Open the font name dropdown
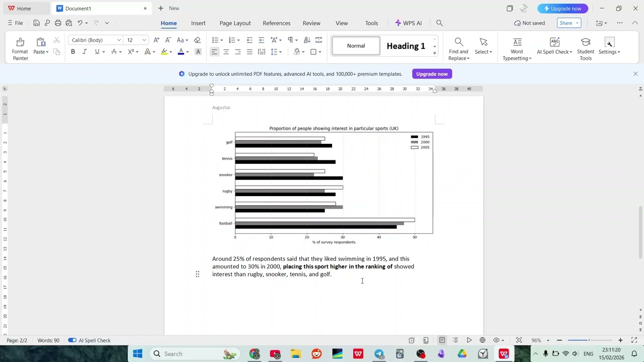This screenshot has height=362, width=644. [x=119, y=40]
